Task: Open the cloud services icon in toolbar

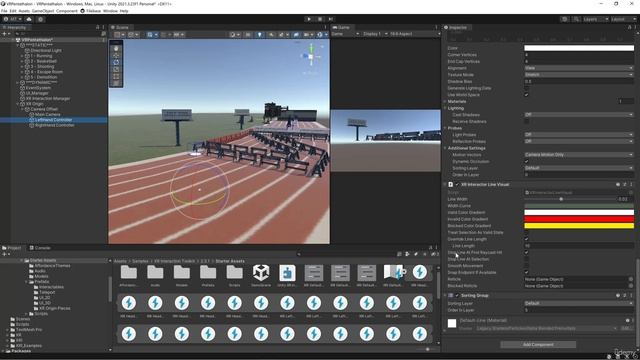Action: click(x=29, y=19)
